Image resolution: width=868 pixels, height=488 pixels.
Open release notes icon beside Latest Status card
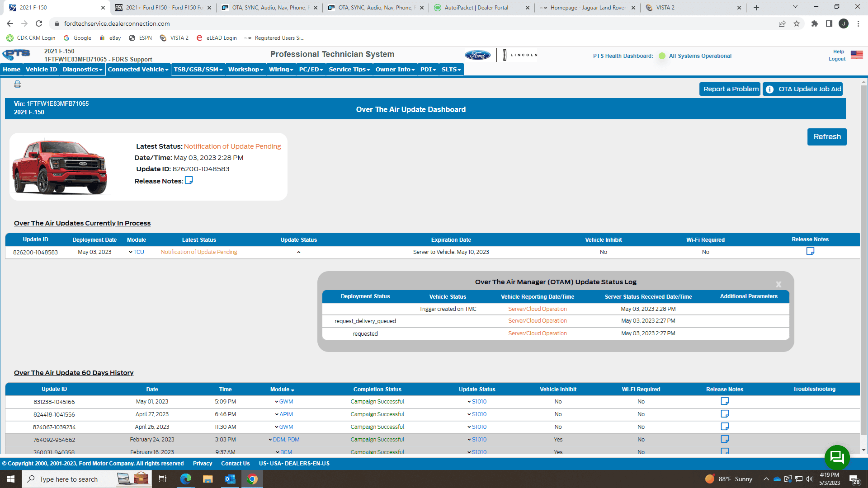(189, 180)
